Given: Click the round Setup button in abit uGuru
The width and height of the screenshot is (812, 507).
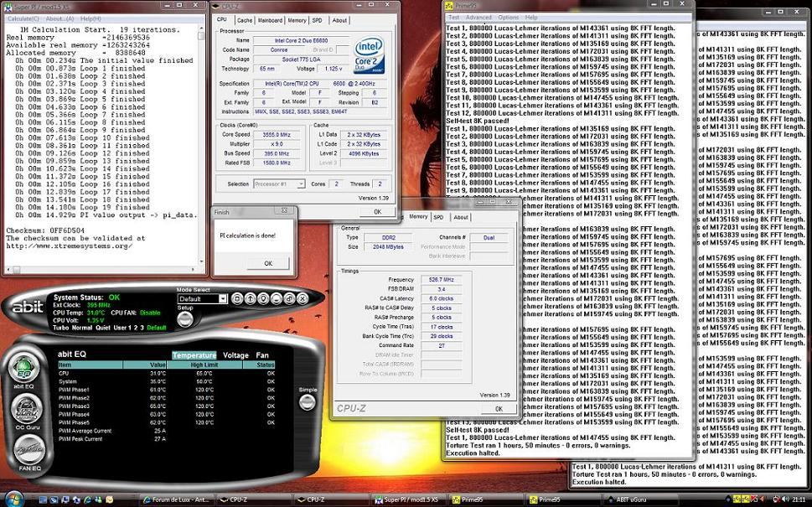Looking at the screenshot, I should click(185, 319).
